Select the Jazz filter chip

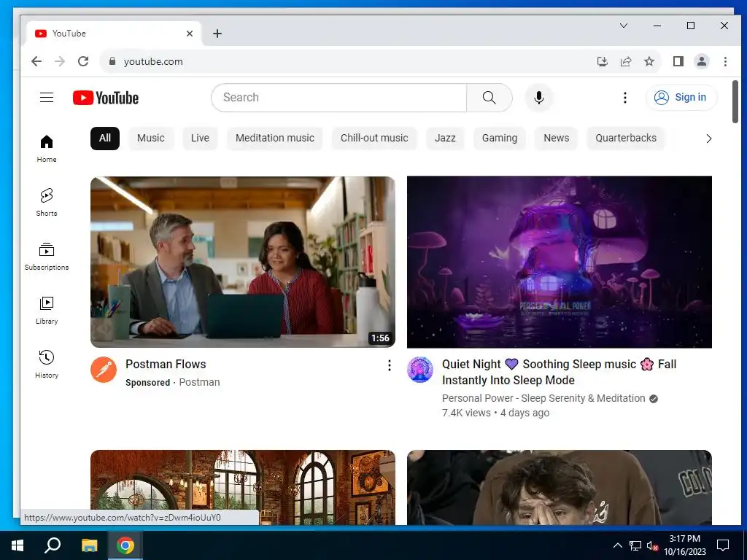pos(445,138)
